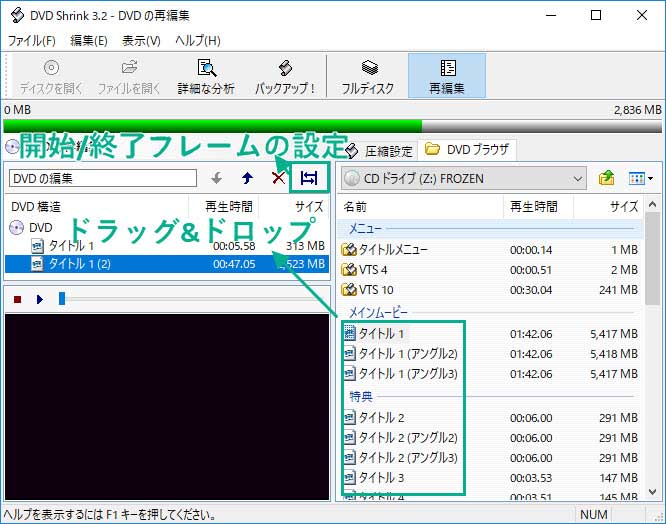The height and width of the screenshot is (524, 666).
Task: Click the go up folder icon
Action: [606, 178]
